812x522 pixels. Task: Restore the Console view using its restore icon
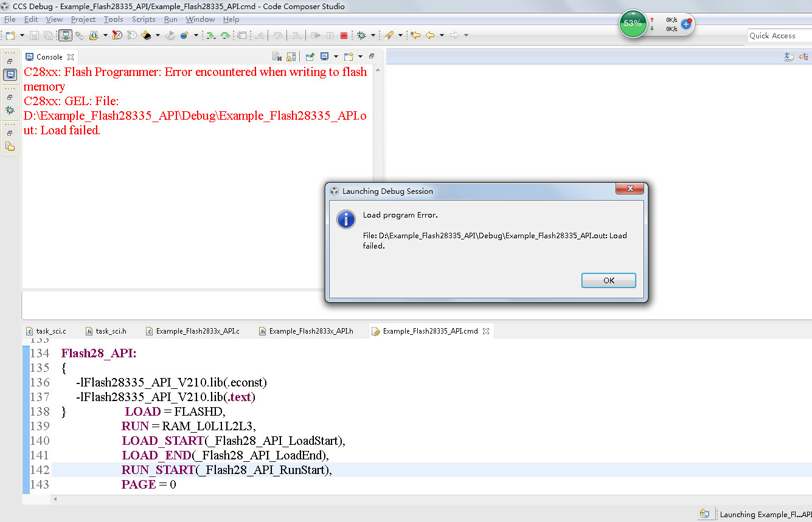[x=372, y=56]
